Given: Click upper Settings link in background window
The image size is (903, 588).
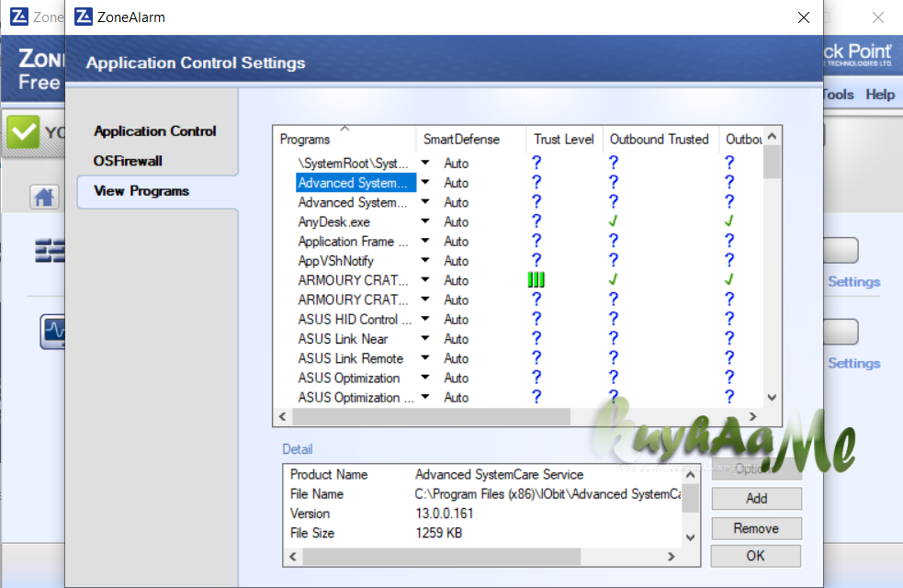Looking at the screenshot, I should (854, 282).
